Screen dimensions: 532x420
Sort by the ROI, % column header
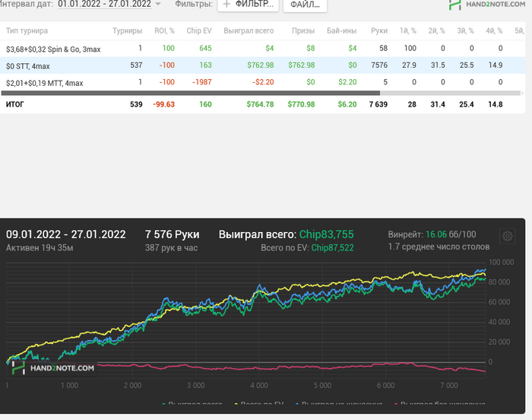(164, 30)
